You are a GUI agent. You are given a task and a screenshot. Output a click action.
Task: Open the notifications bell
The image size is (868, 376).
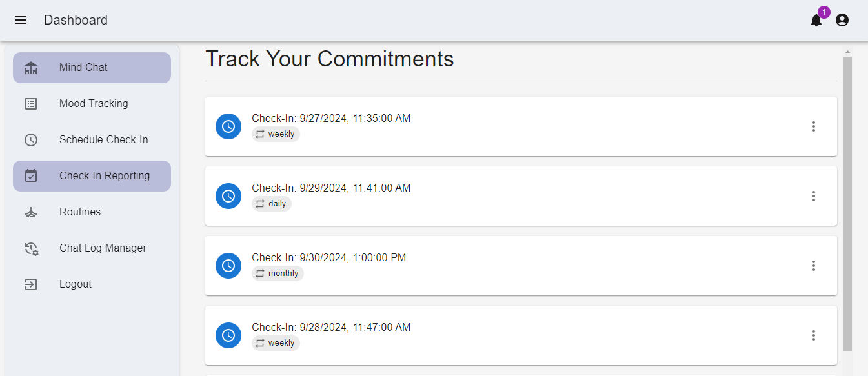click(816, 21)
